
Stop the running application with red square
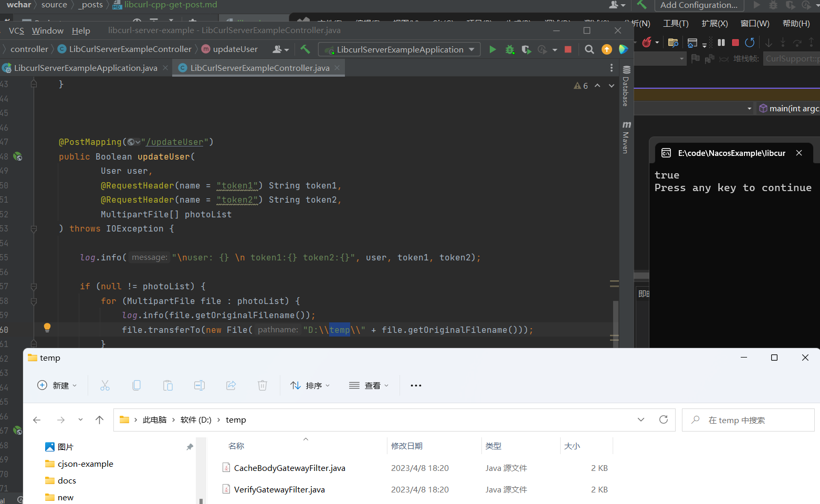tap(567, 49)
